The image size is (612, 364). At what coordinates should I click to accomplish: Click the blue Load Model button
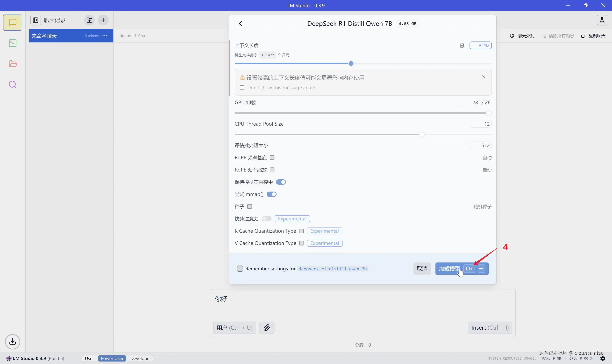(x=449, y=269)
